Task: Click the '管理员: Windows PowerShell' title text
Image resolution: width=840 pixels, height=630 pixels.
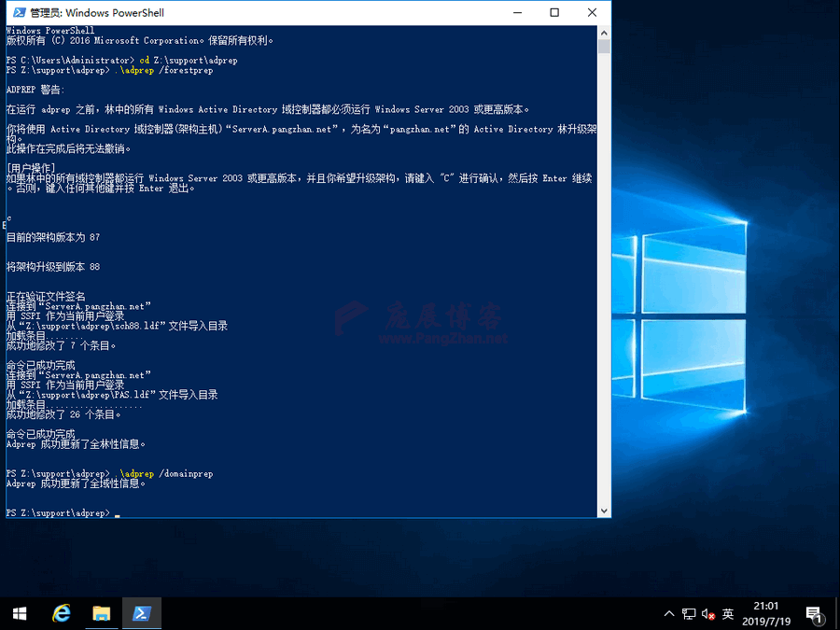Action: click(97, 12)
